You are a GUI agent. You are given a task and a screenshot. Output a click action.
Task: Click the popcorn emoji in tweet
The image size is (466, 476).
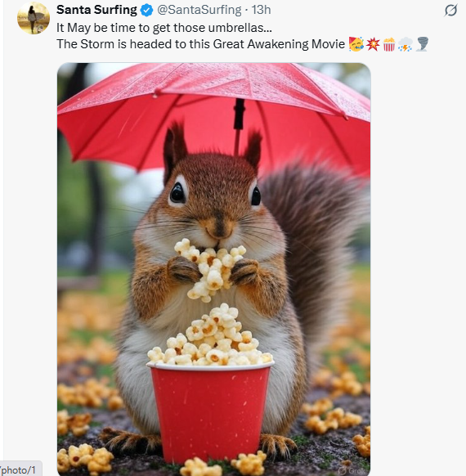(x=389, y=44)
